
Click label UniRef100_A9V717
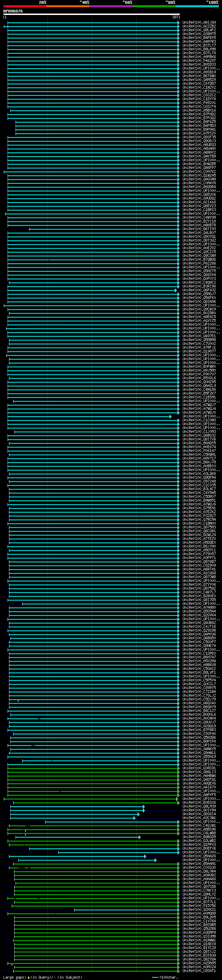(x=199, y=459)
